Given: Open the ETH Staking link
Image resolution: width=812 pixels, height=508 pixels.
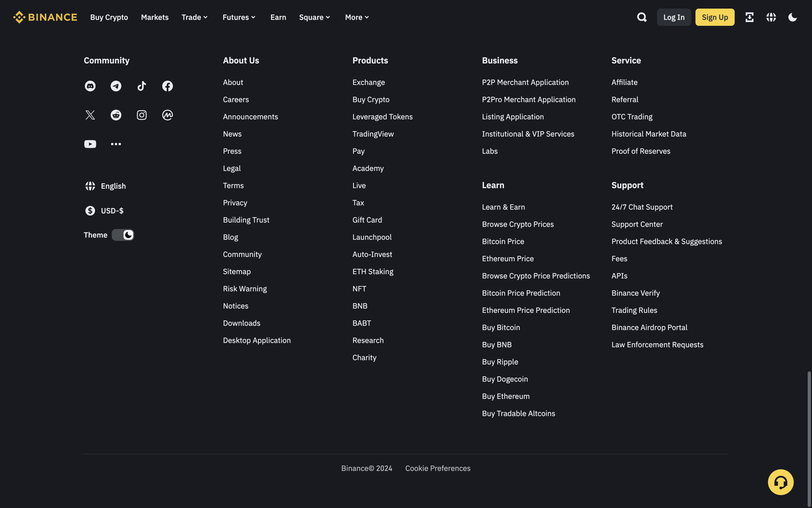Looking at the screenshot, I should 373,271.
